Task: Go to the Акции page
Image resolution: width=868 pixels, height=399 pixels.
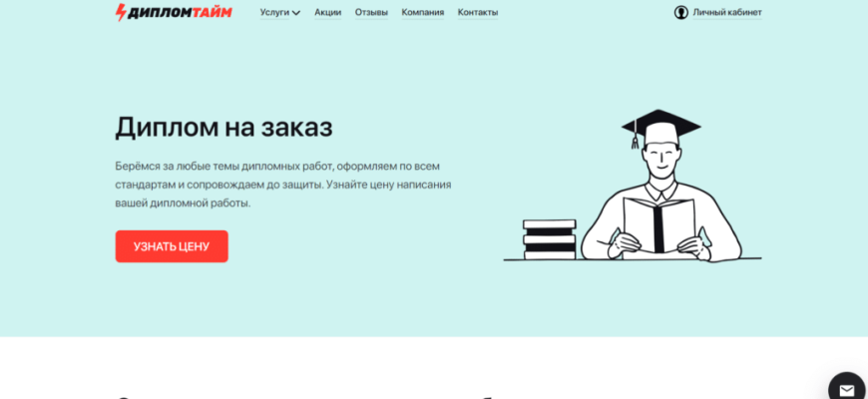Action: click(x=327, y=13)
